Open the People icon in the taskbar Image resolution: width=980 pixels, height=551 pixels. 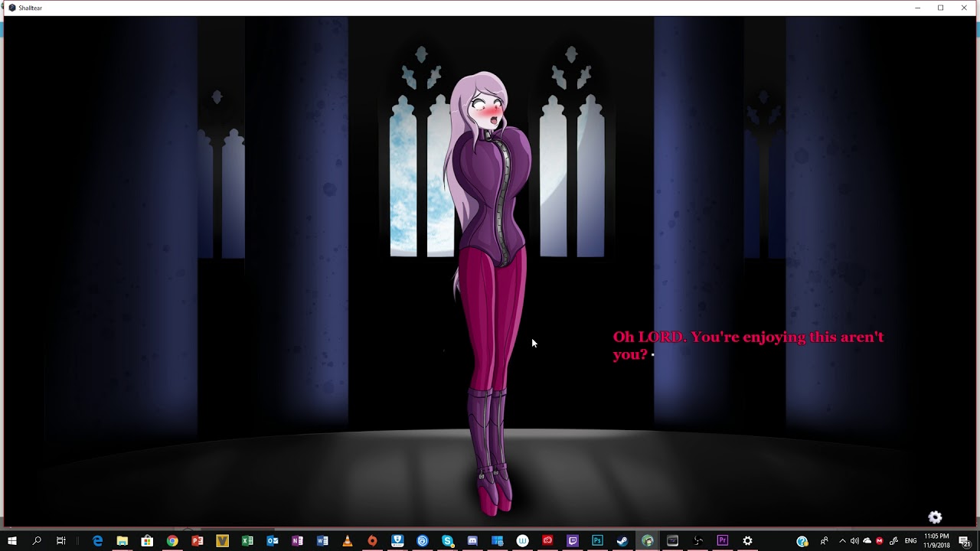[824, 541]
